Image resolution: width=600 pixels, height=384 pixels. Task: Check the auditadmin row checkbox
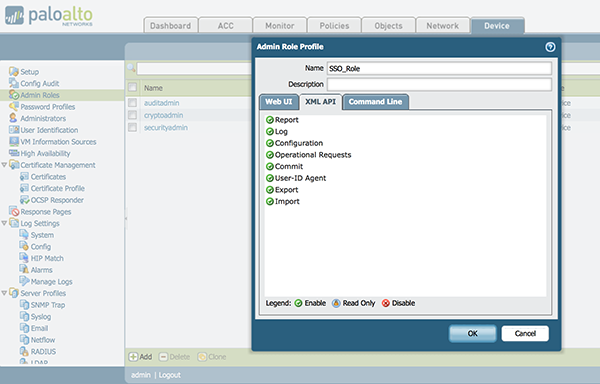[132, 103]
